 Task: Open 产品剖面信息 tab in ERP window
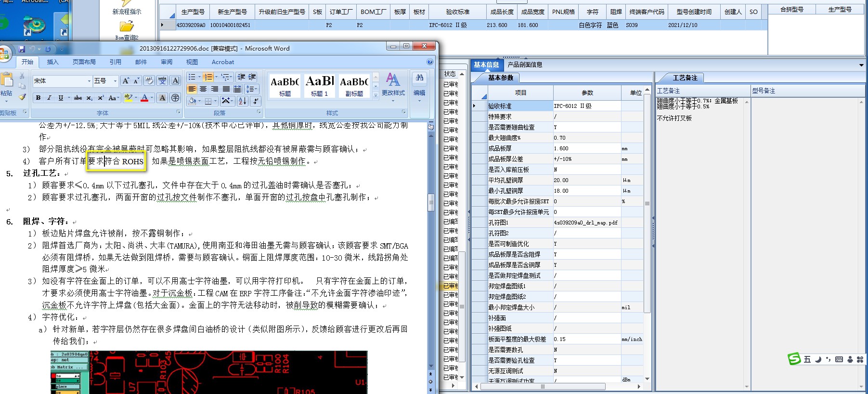coord(525,65)
